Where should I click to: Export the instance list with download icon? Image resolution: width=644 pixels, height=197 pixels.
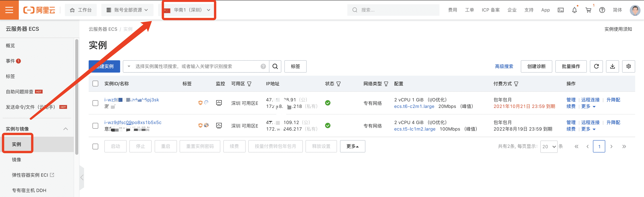(x=612, y=66)
